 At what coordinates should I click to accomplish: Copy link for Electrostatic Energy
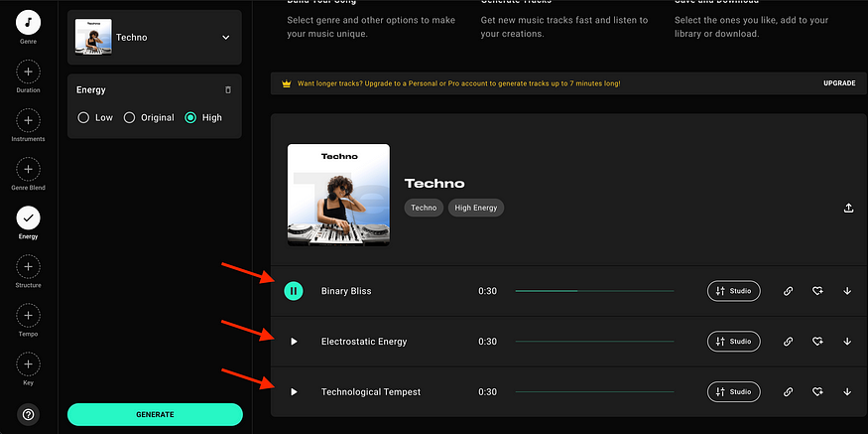point(789,342)
